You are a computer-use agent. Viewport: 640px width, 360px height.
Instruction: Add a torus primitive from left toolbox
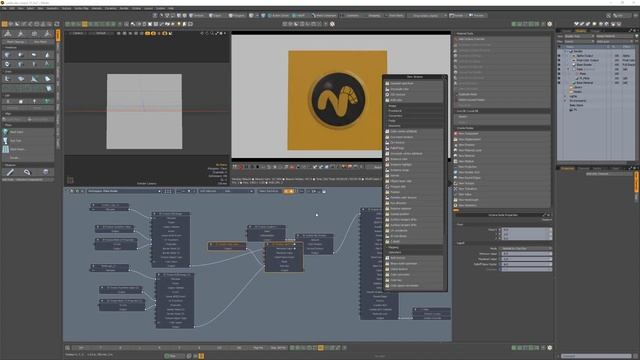point(8,64)
